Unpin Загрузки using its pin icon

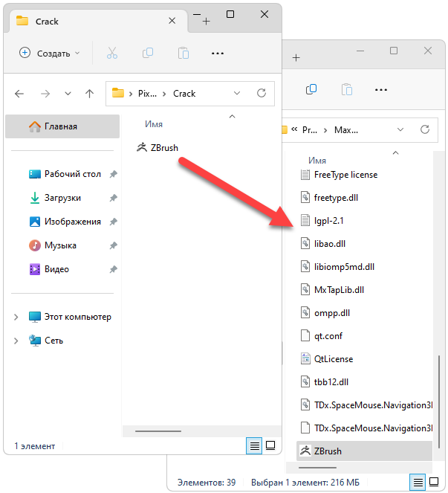tap(113, 198)
